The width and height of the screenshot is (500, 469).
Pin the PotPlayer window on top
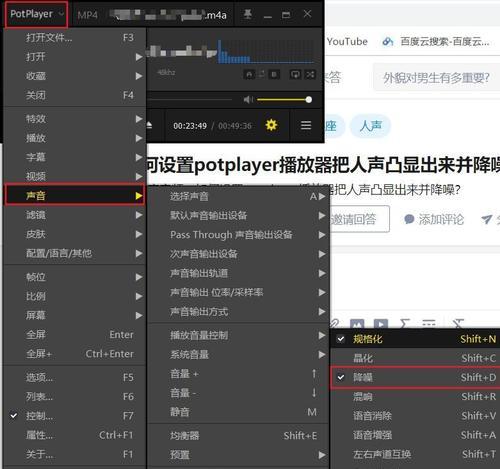[248, 14]
